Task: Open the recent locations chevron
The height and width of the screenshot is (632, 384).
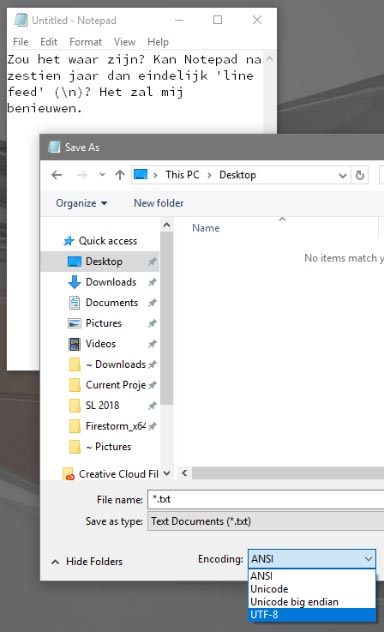Action: (102, 175)
